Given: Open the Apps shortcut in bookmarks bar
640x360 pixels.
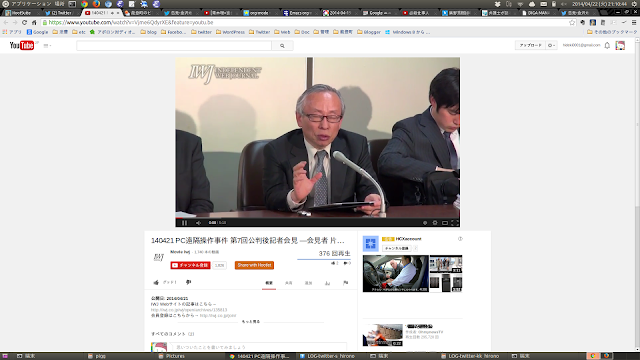Looking at the screenshot, I should [x=12, y=32].
